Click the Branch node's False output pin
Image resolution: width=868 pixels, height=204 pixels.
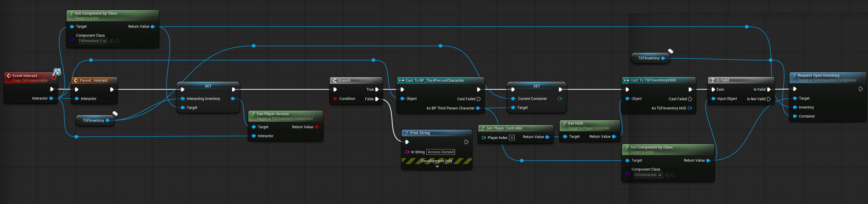[377, 99]
